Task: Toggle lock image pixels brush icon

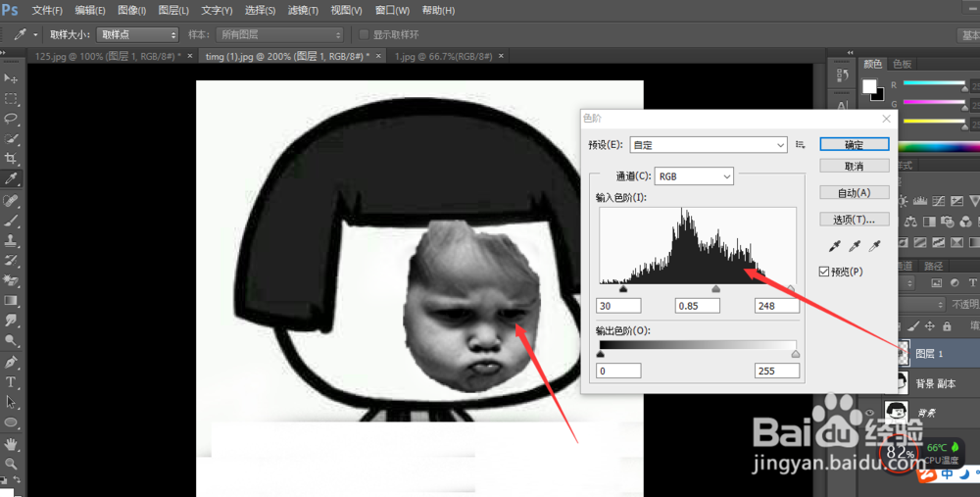Action: 913,325
